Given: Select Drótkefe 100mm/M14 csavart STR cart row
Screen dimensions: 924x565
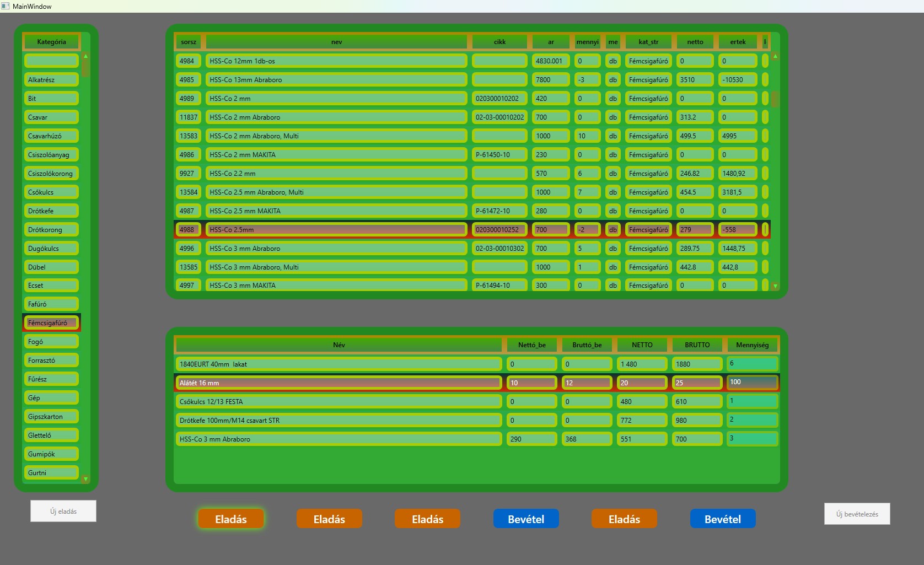Looking at the screenshot, I should coord(338,421).
